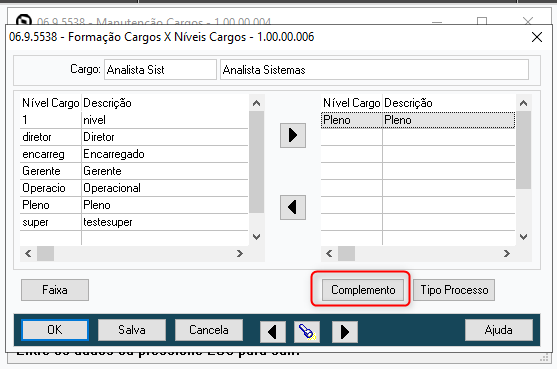Image resolution: width=557 pixels, height=369 pixels.
Task: Click the flashlight search icon
Action: point(307,332)
